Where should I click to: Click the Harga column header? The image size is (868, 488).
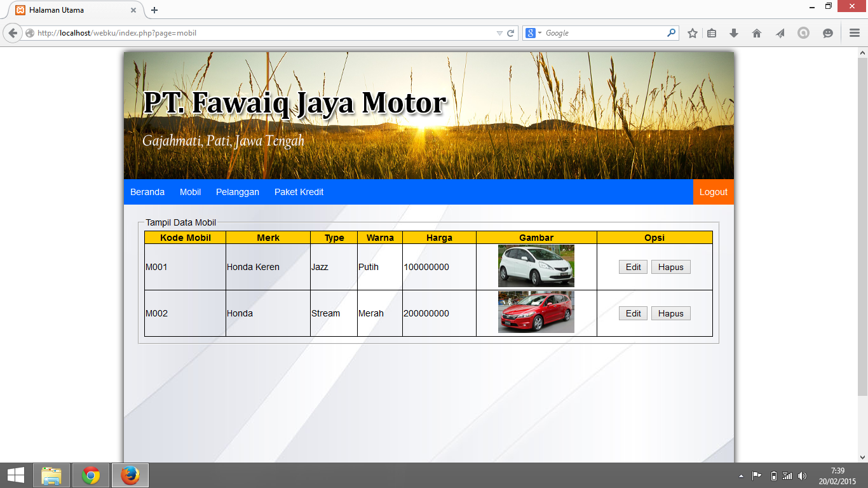point(439,238)
